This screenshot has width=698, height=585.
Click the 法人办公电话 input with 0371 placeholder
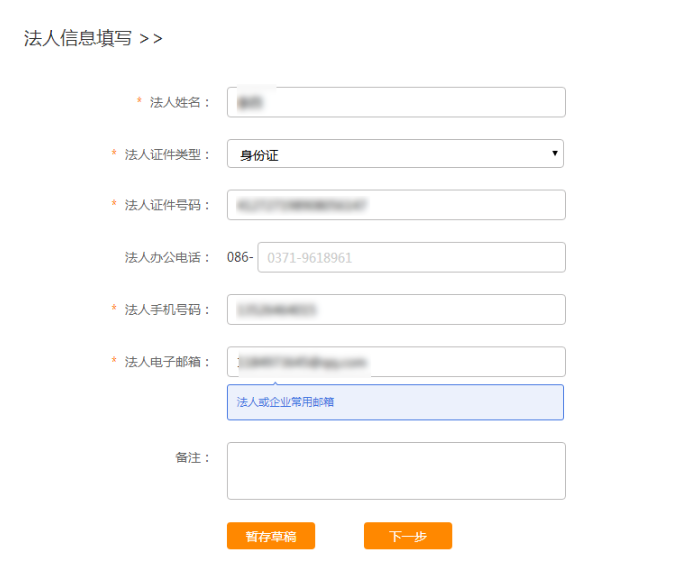(411, 257)
